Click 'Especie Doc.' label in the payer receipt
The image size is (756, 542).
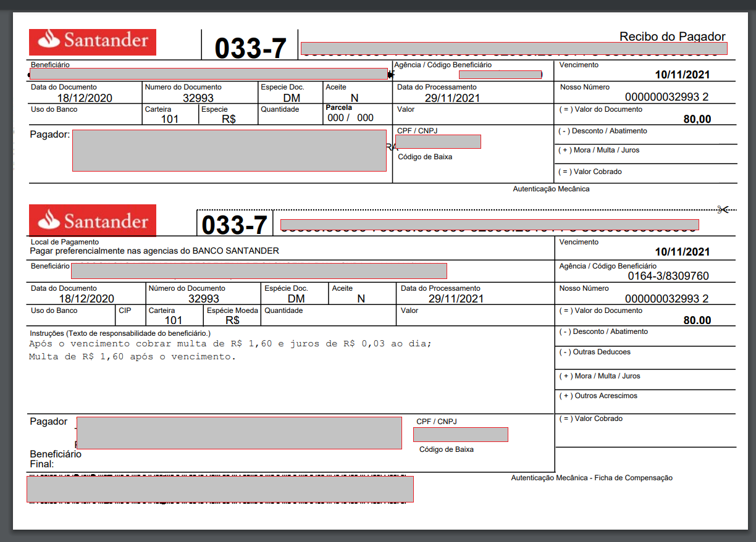tap(282, 87)
